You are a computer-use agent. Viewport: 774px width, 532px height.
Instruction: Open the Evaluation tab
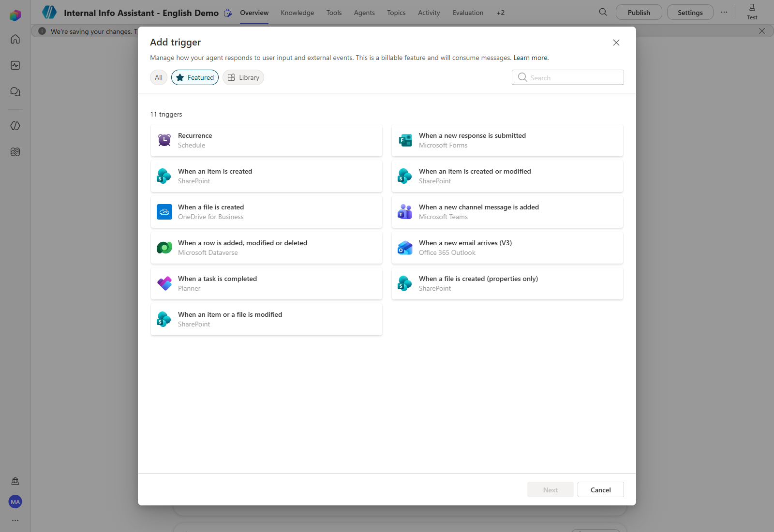click(x=468, y=13)
